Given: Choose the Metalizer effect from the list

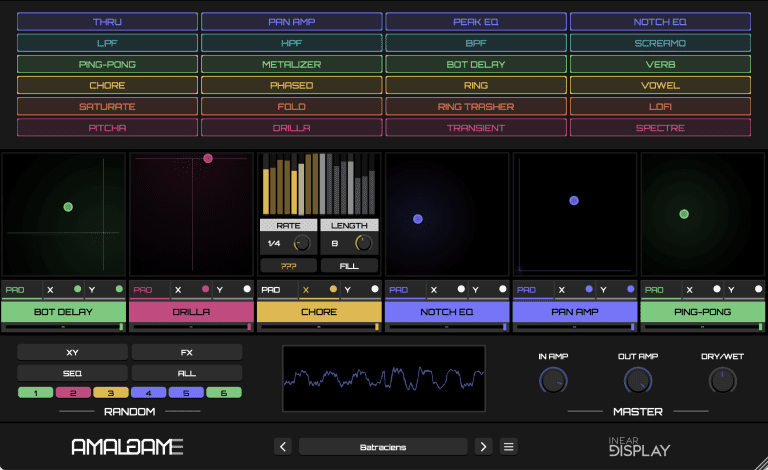Looking at the screenshot, I should [x=292, y=64].
